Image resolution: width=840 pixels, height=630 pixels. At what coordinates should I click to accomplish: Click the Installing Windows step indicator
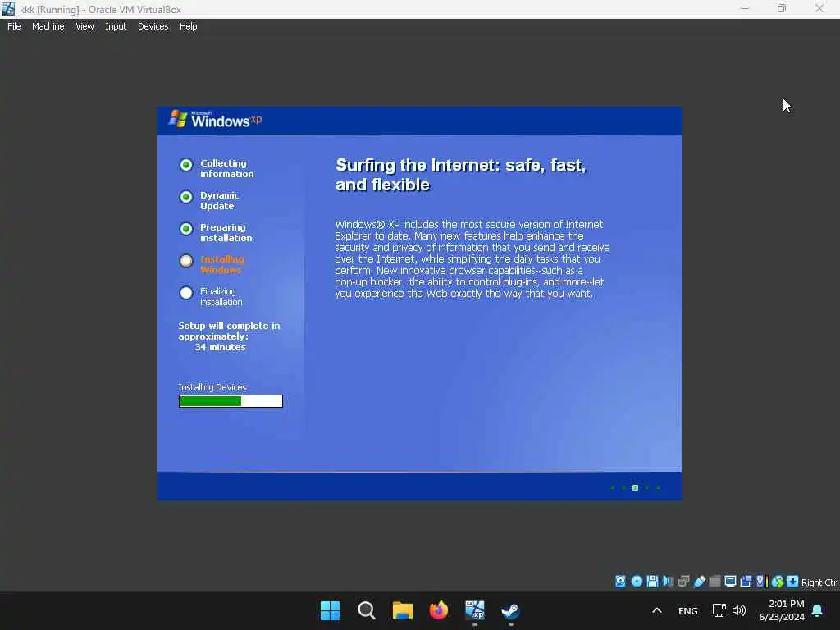(x=186, y=261)
